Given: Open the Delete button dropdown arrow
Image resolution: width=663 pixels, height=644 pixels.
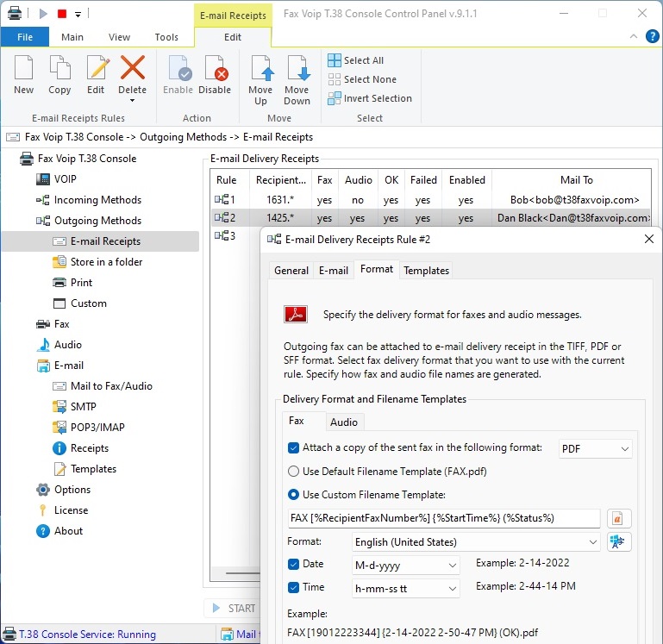Looking at the screenshot, I should tap(133, 101).
